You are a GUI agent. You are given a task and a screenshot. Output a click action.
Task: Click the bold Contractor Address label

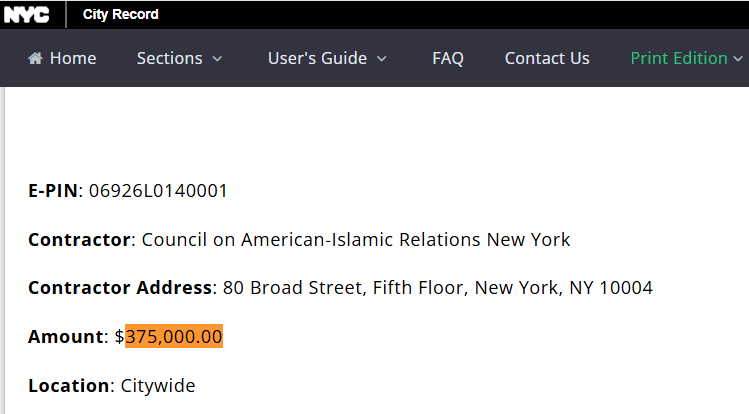tap(120, 288)
